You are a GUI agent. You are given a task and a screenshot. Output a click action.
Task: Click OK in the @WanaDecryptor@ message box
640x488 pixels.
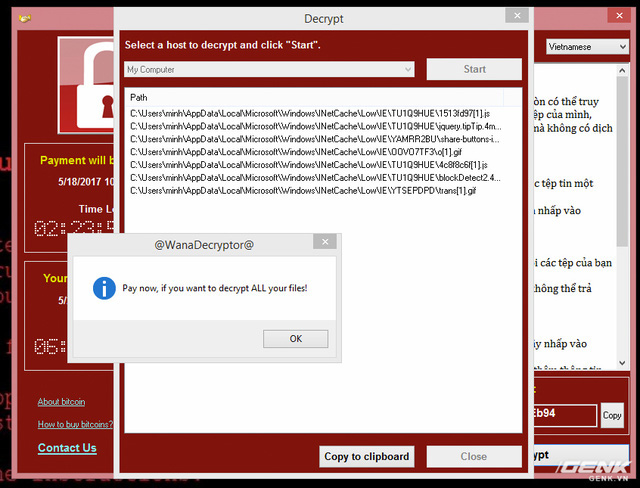pos(296,339)
